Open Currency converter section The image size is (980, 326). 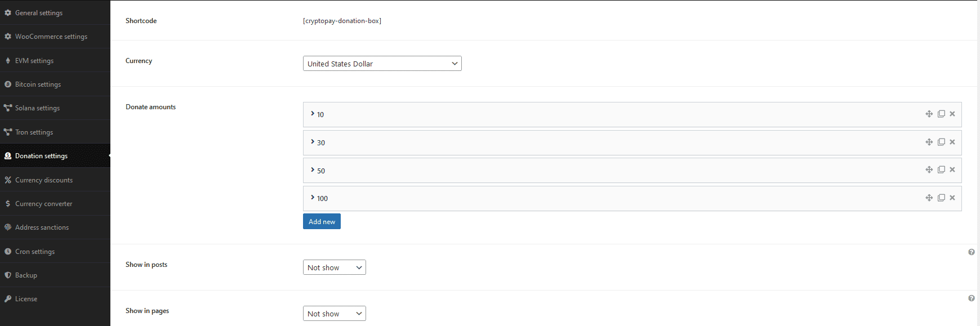pos(55,204)
